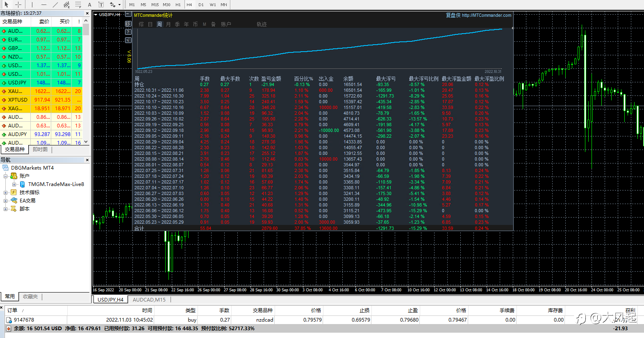Switch timeframe to D1
This screenshot has height=338, width=644.
click(x=201, y=5)
